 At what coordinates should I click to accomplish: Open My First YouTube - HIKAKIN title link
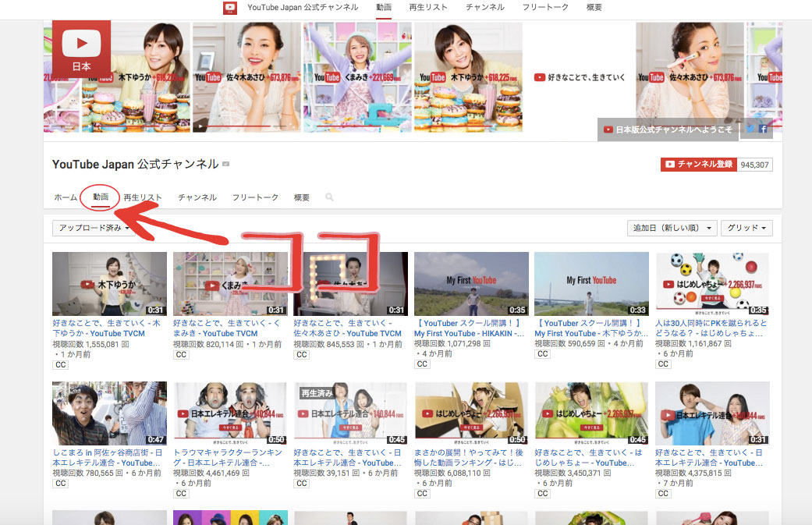point(469,328)
